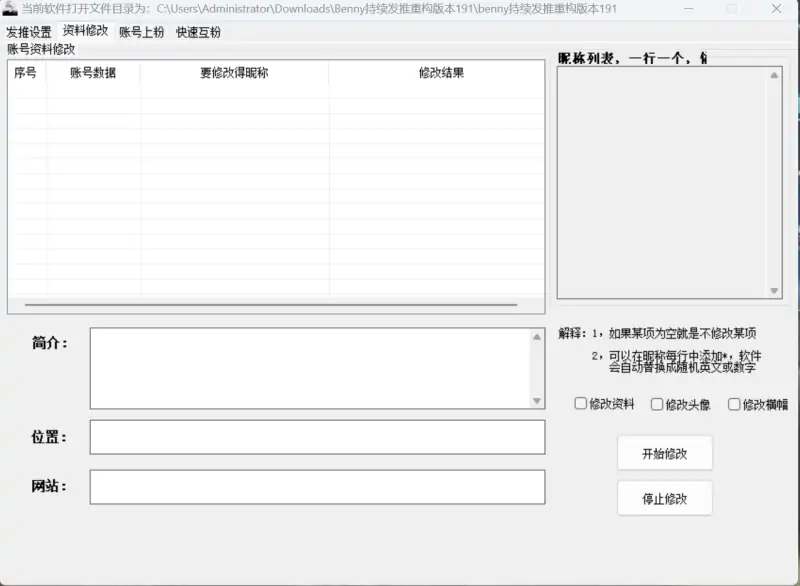
Task: Click the application icon in the title bar
Action: pyautogui.click(x=10, y=8)
